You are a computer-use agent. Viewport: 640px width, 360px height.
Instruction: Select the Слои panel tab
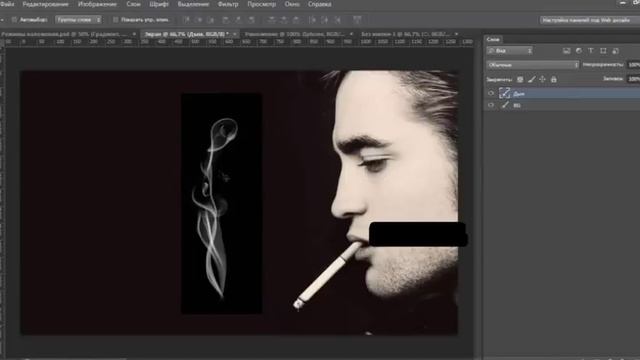click(x=493, y=39)
